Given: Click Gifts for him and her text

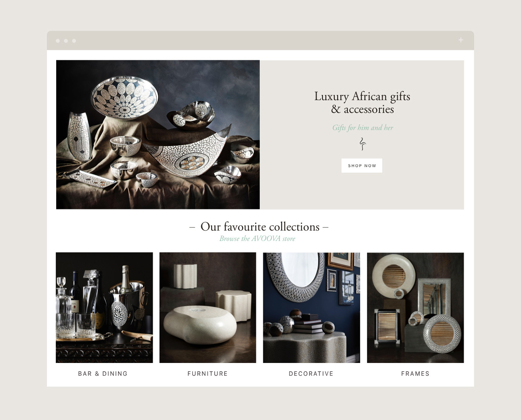Looking at the screenshot, I should 363,128.
